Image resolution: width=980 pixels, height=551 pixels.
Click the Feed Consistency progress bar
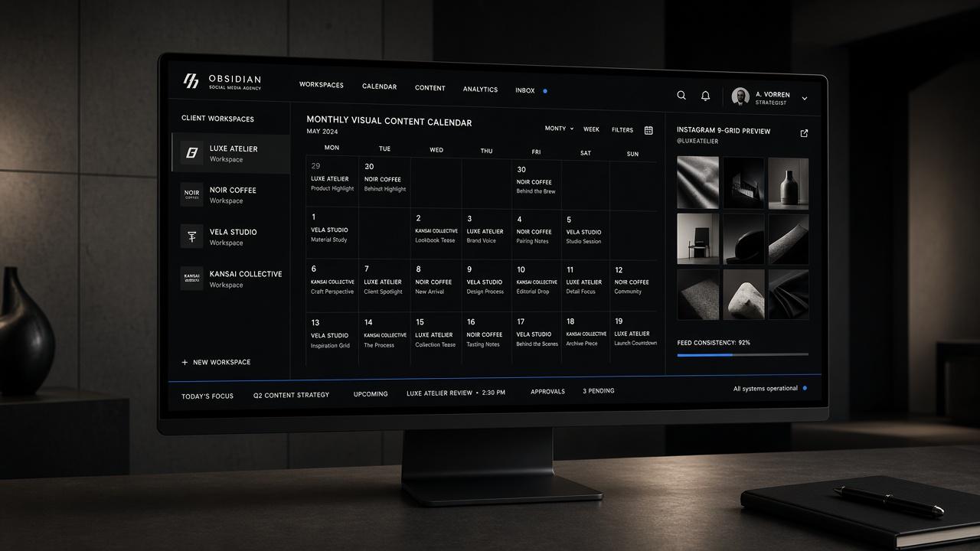tap(743, 354)
